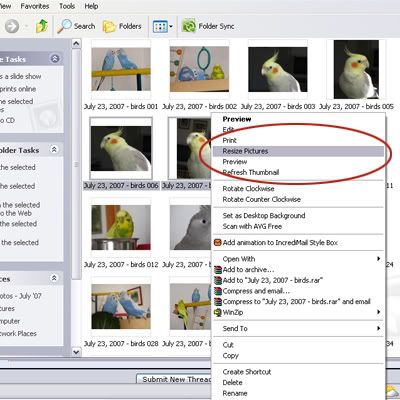Click the filename 'July 23, 2007 - birds 001'

(x=121, y=107)
